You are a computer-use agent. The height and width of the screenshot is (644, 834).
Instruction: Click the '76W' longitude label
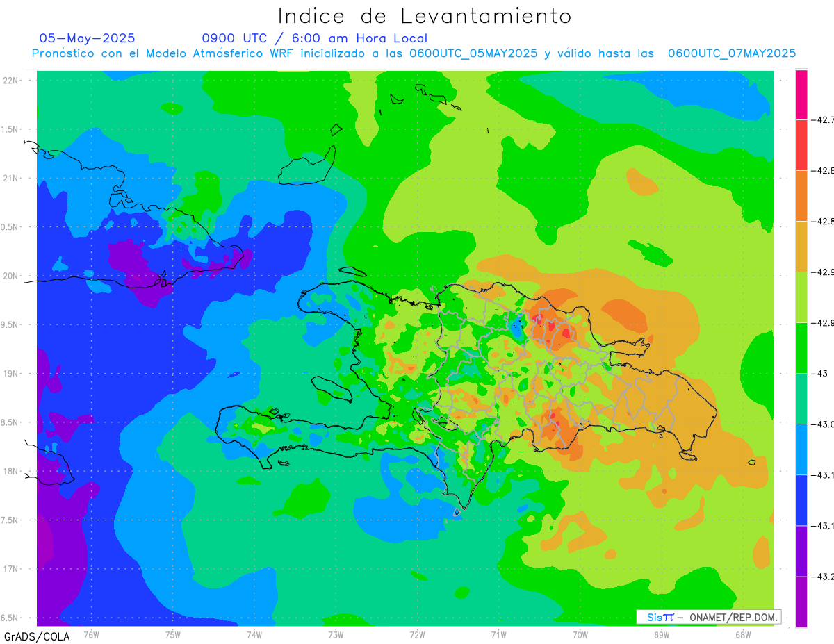point(92,634)
